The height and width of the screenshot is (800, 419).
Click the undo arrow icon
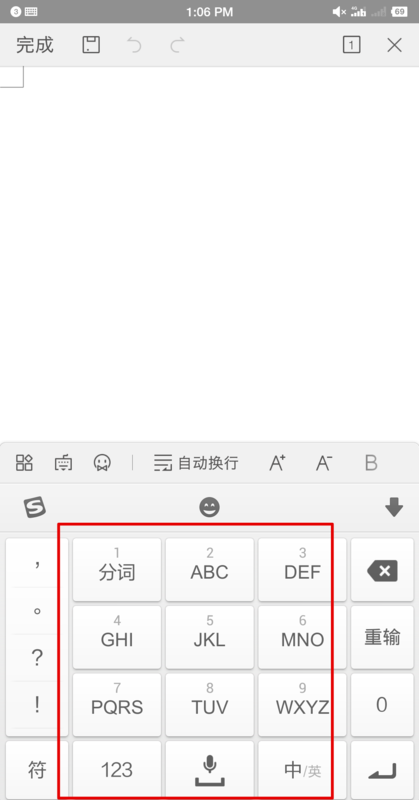134,45
